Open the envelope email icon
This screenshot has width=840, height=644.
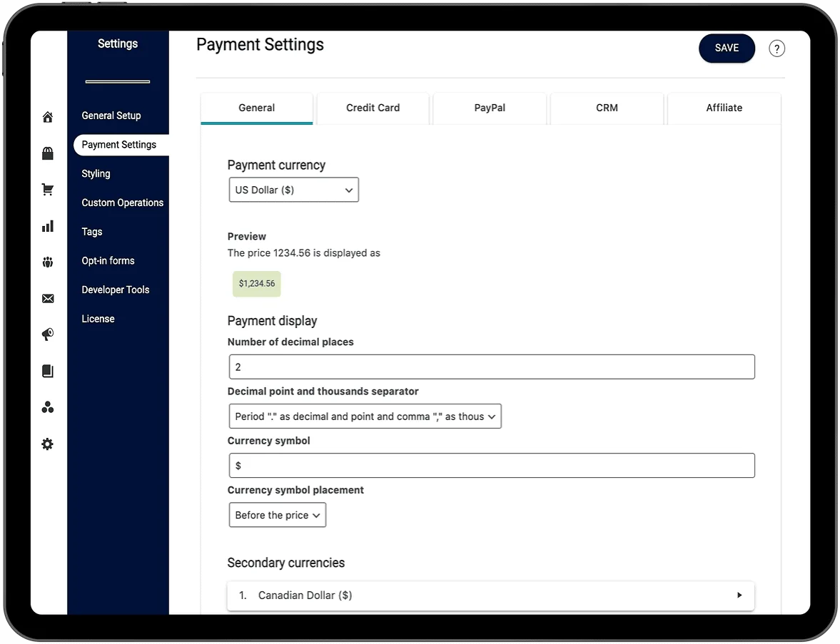pos(48,299)
